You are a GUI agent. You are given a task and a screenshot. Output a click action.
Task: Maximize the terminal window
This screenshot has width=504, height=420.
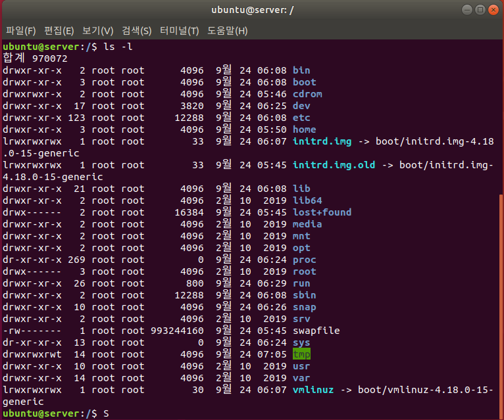coord(480,10)
